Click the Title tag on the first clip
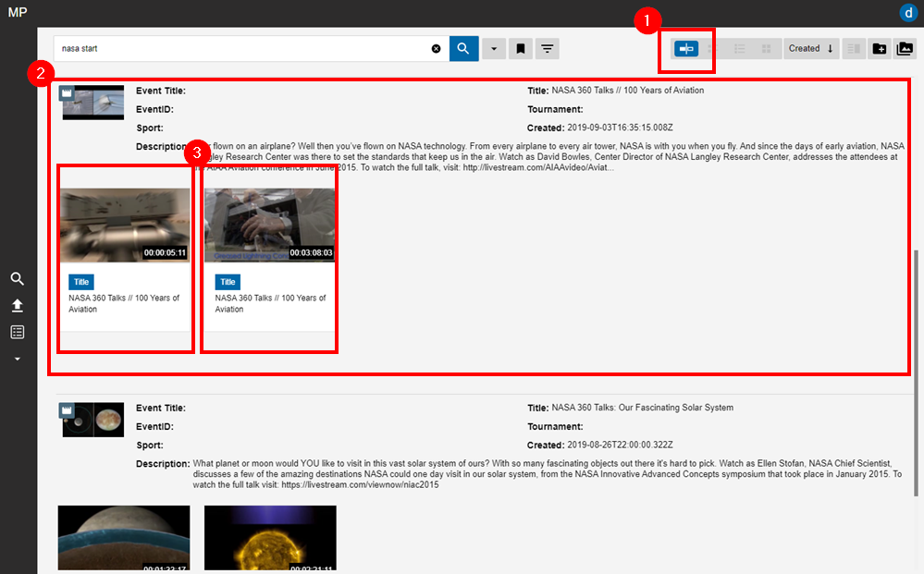The height and width of the screenshot is (574, 924). click(x=81, y=282)
